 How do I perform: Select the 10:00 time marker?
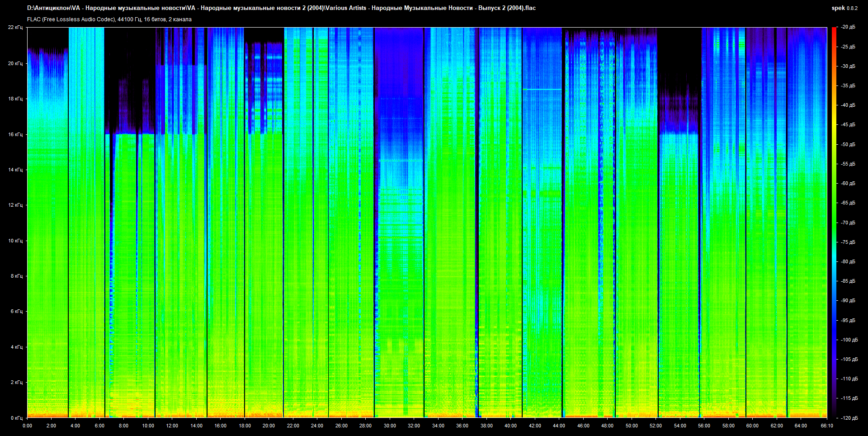pyautogui.click(x=148, y=426)
